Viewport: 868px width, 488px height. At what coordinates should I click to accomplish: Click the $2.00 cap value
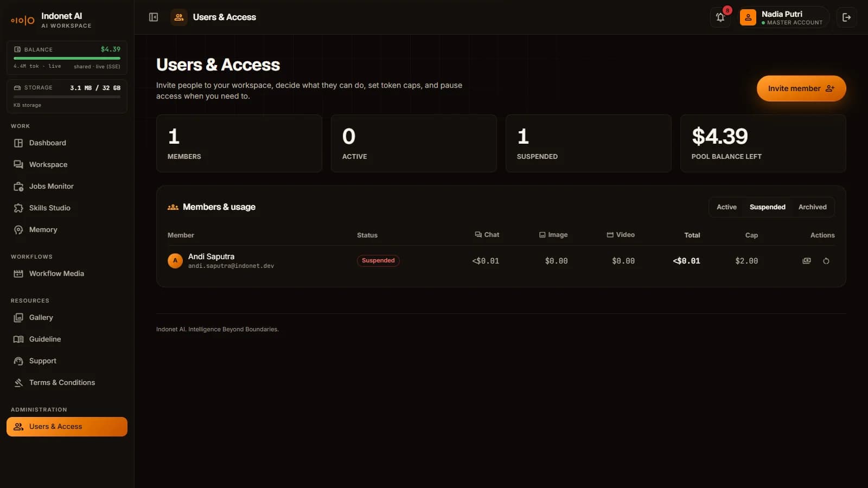point(746,261)
